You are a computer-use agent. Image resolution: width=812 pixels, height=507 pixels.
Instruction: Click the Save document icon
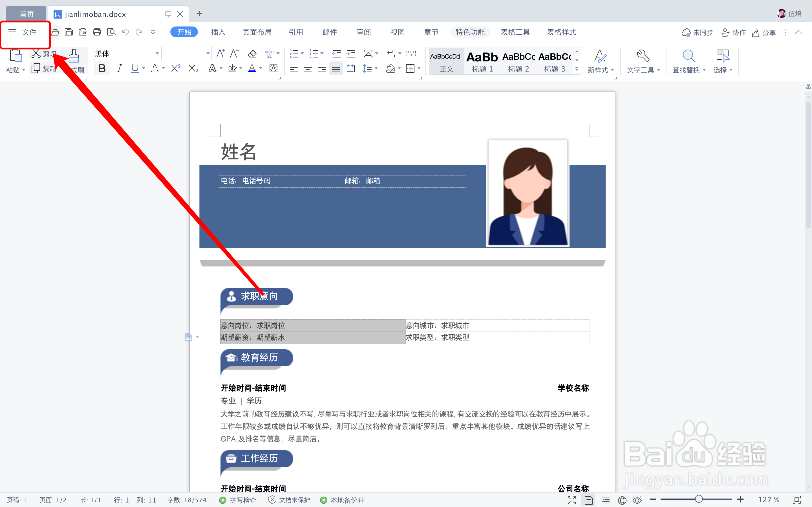click(x=69, y=32)
